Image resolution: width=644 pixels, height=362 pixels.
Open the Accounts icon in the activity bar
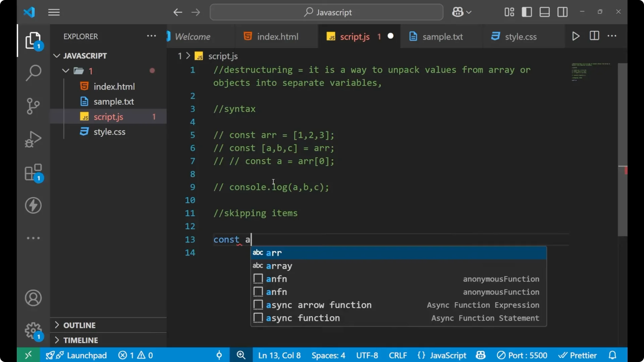click(33, 298)
